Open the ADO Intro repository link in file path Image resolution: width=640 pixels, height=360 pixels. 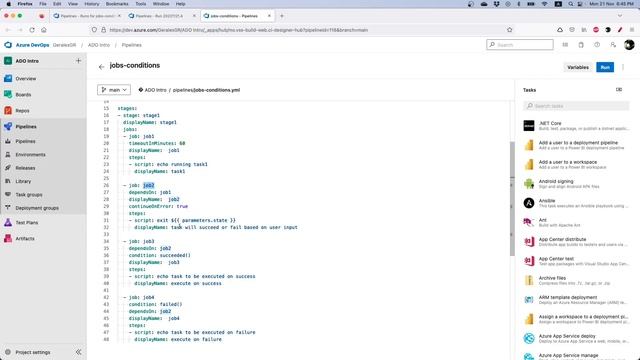click(x=156, y=90)
